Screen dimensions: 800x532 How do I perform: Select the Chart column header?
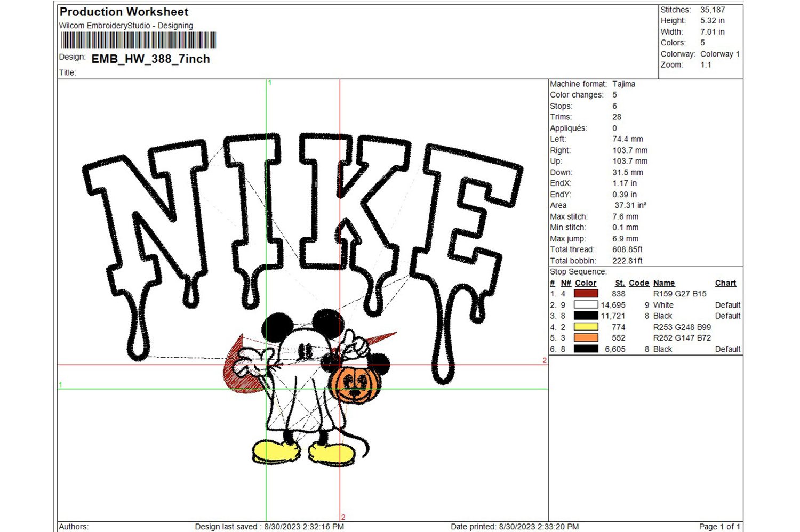coord(725,283)
